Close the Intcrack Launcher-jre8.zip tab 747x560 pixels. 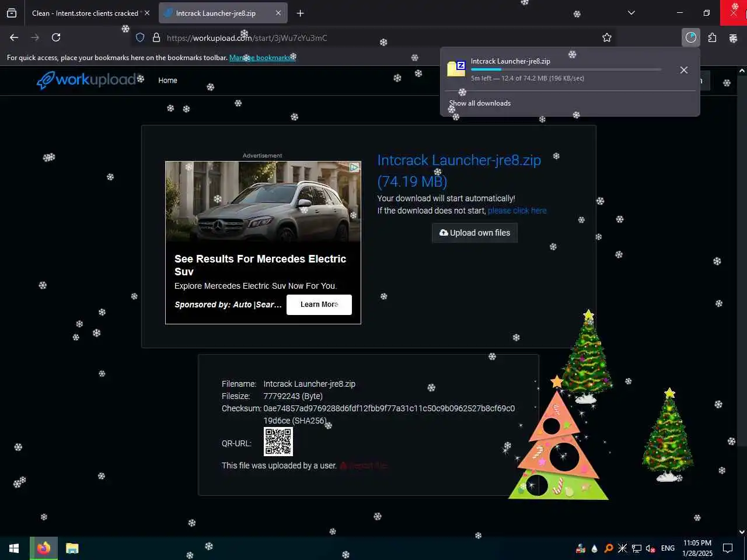(278, 13)
